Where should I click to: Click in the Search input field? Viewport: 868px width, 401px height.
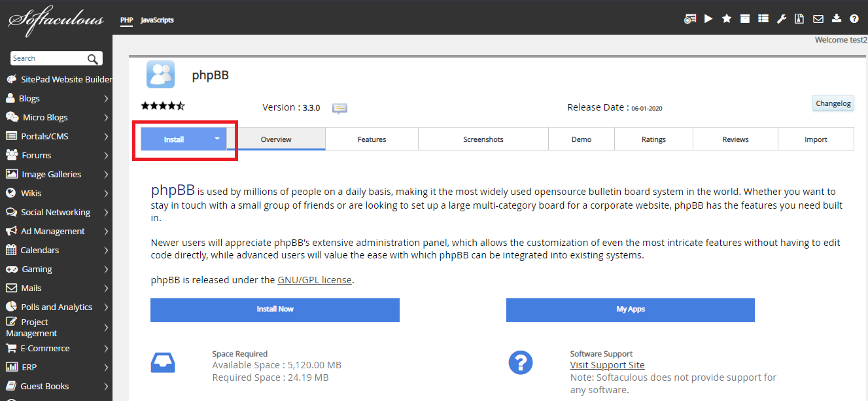coord(49,59)
